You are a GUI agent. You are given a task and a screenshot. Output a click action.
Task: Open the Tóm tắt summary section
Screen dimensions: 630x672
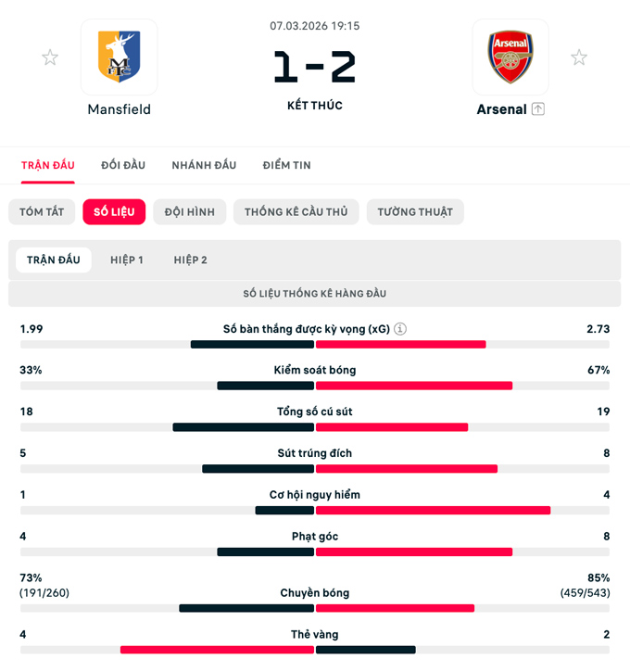tap(42, 212)
